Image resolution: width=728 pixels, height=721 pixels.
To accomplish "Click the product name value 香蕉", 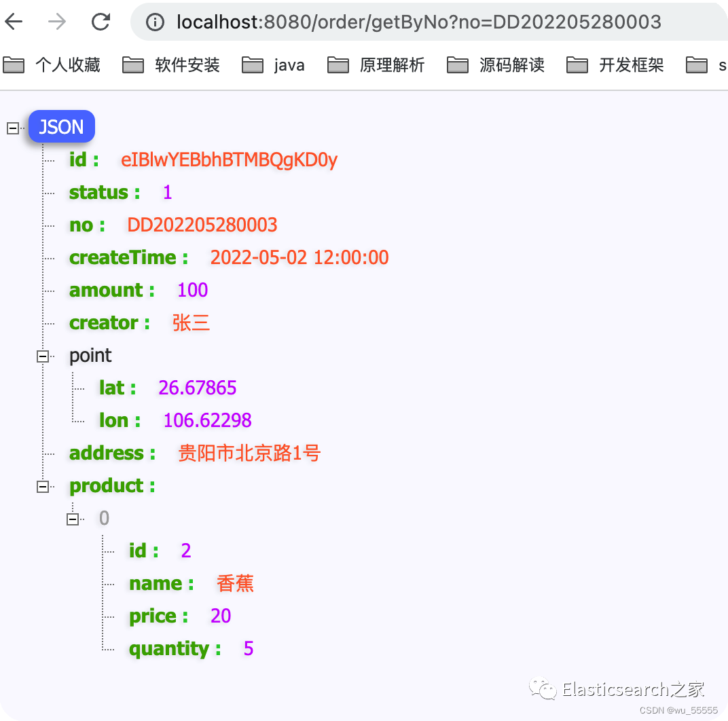I will coord(235,584).
